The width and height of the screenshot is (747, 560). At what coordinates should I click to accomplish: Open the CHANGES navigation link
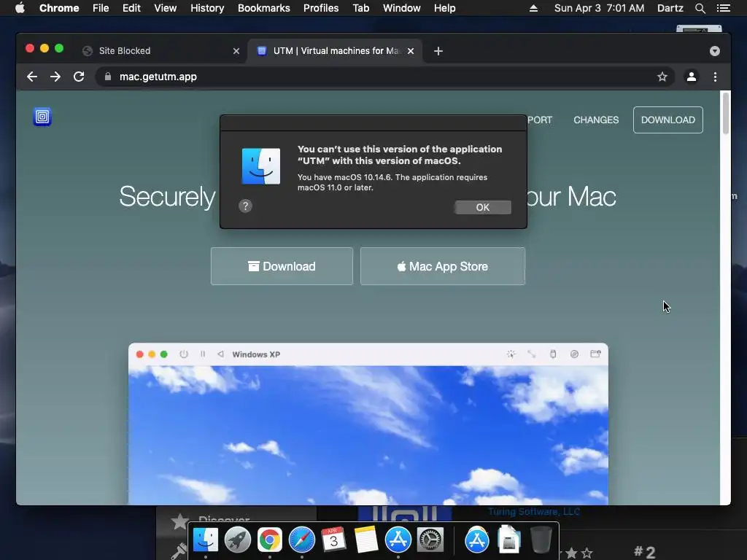pos(596,120)
